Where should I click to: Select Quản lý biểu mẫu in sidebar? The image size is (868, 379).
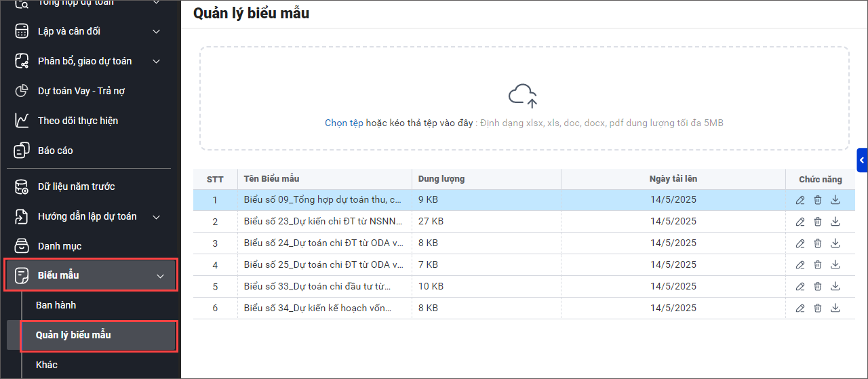73,335
